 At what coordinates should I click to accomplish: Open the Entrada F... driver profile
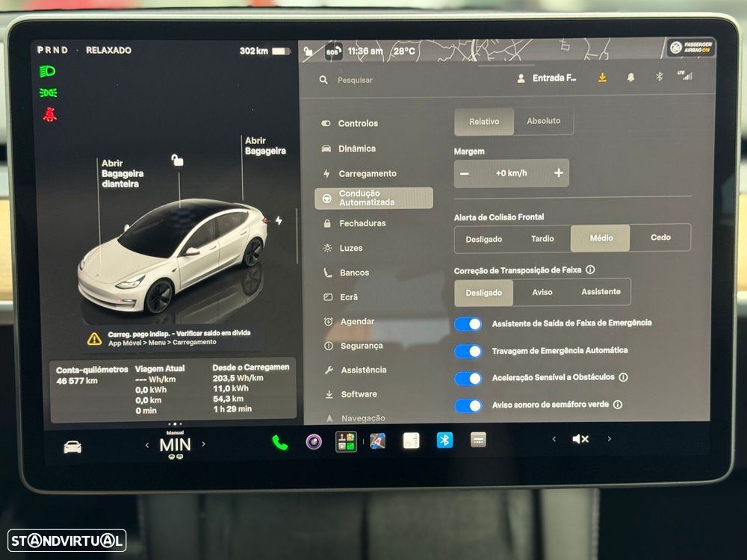[547, 78]
